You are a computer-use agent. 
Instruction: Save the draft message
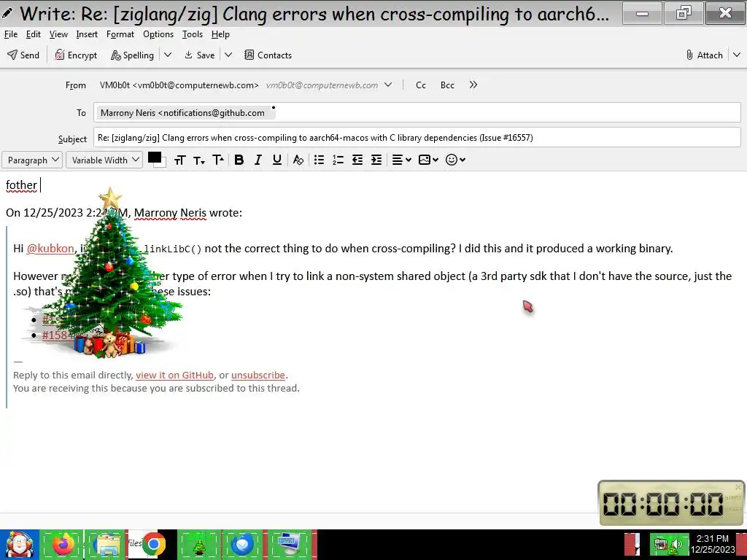pyautogui.click(x=200, y=55)
